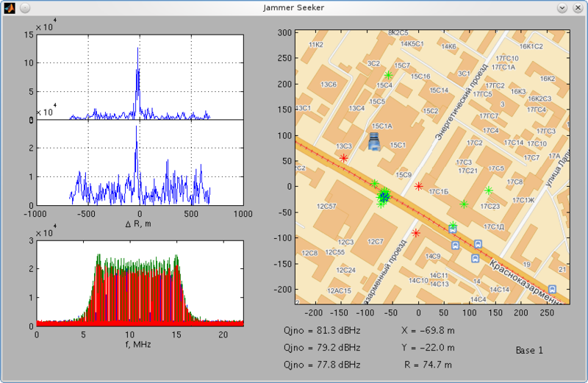Click the building labeled 12C57 on the map
Screen dimensions: 588x383
coord(326,207)
